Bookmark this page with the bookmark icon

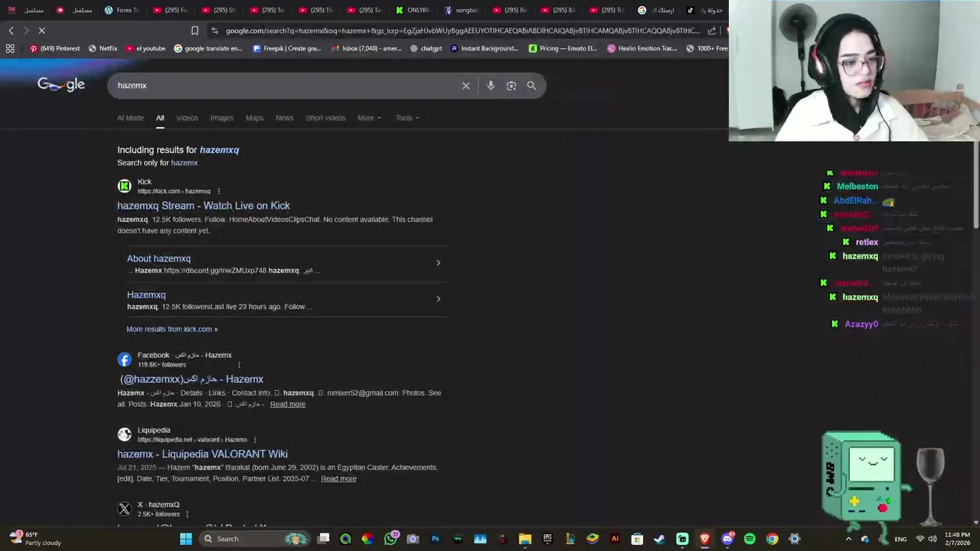194,31
